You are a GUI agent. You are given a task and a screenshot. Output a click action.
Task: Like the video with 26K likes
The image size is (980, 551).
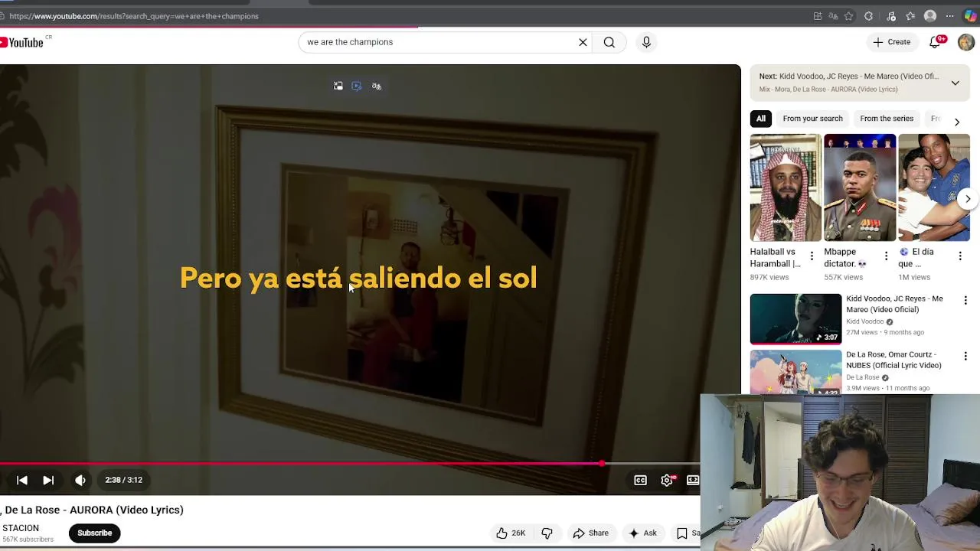point(511,533)
